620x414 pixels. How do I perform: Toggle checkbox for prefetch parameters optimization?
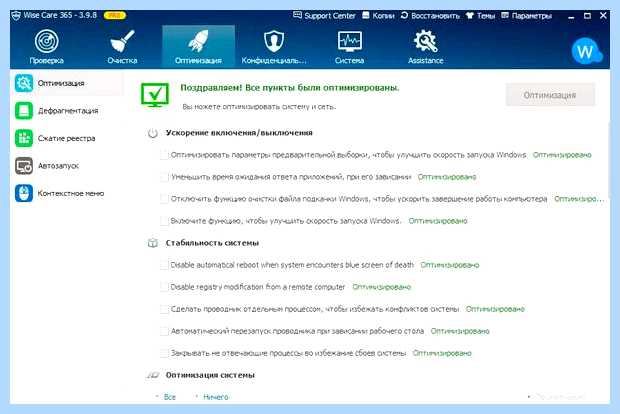point(164,155)
